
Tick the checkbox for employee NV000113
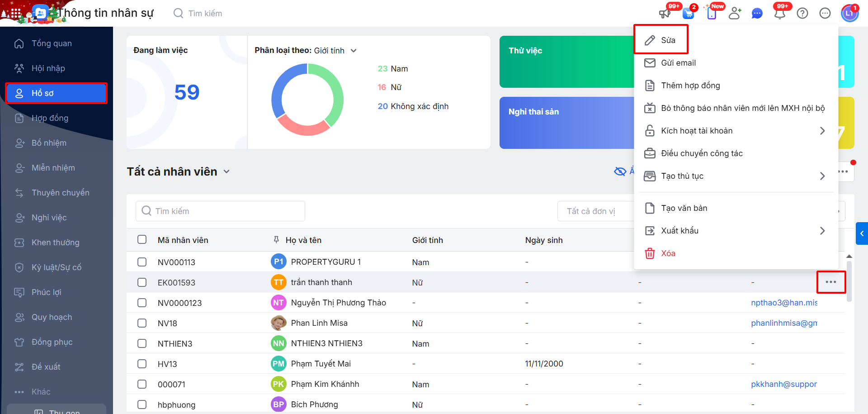142,262
